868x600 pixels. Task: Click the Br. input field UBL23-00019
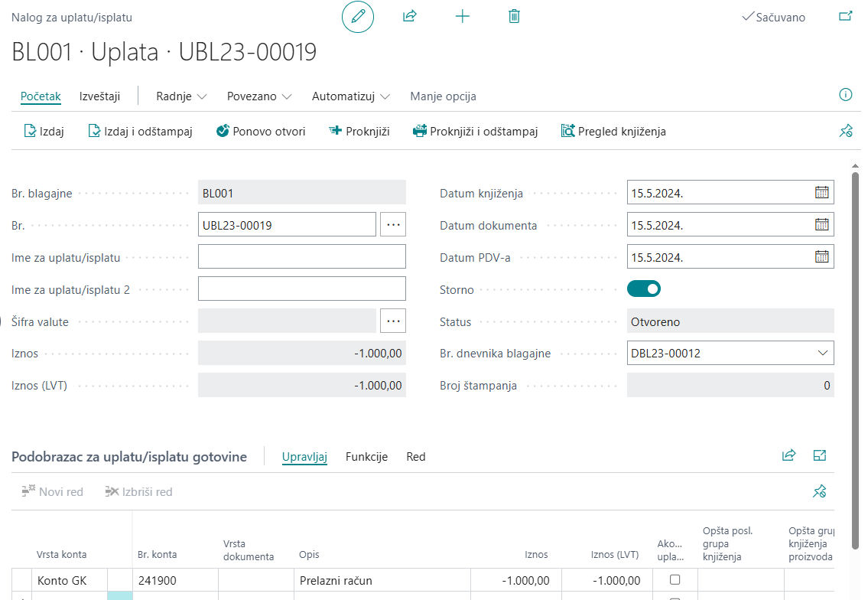[x=287, y=224]
